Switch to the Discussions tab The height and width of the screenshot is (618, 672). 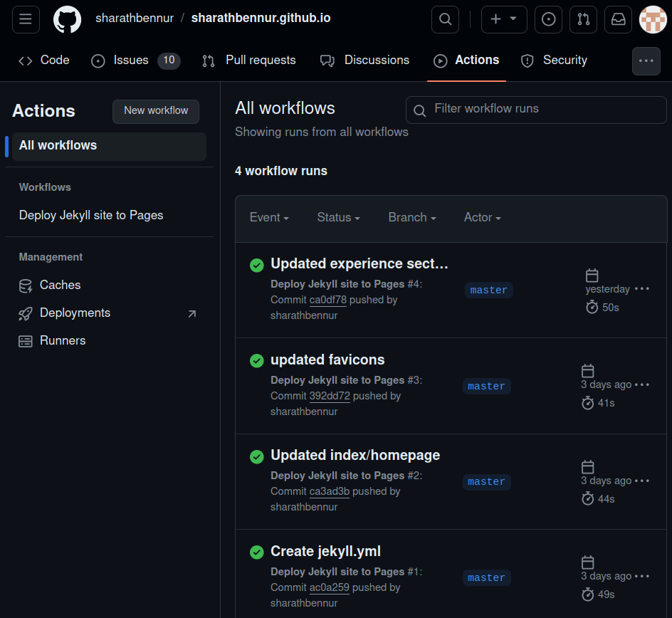(364, 61)
